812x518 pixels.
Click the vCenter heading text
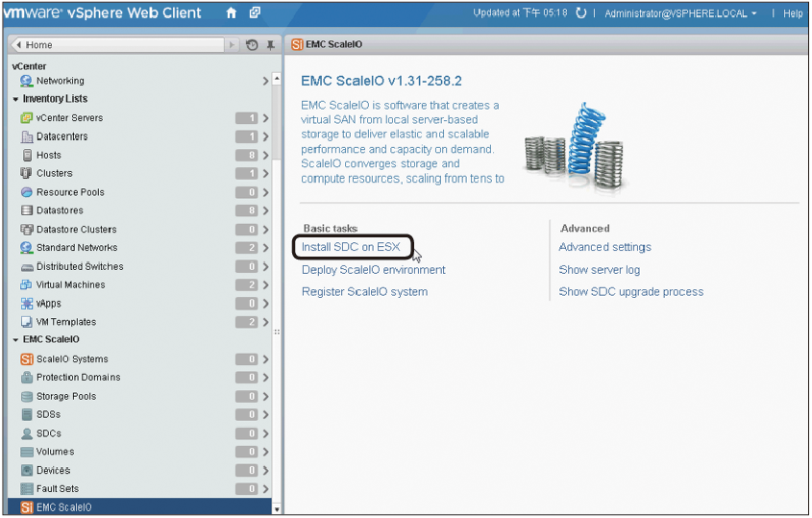[x=29, y=66]
